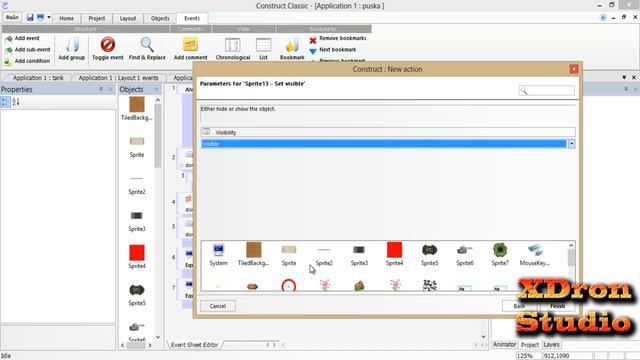Switch to Event Sheet Editor tab

click(195, 345)
